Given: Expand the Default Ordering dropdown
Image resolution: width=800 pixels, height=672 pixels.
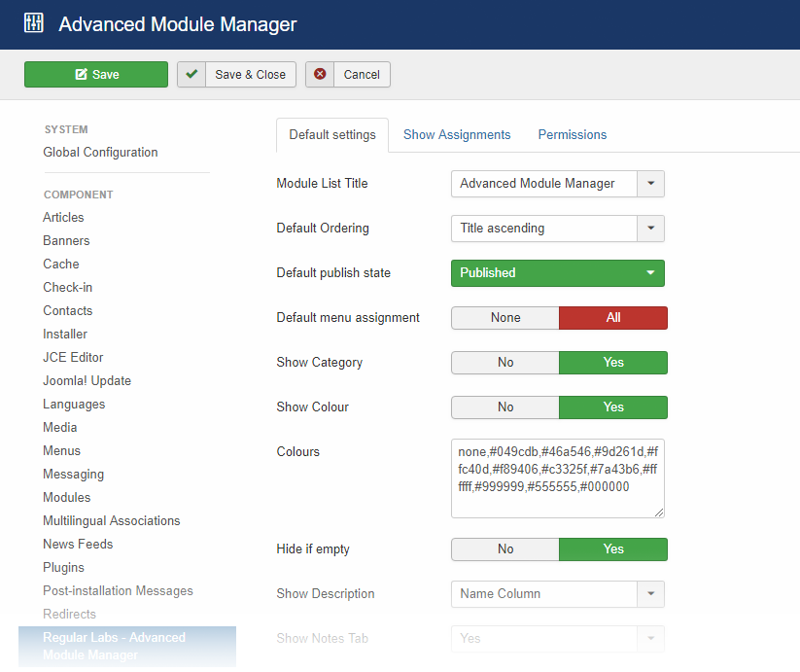Looking at the screenshot, I should (x=650, y=229).
